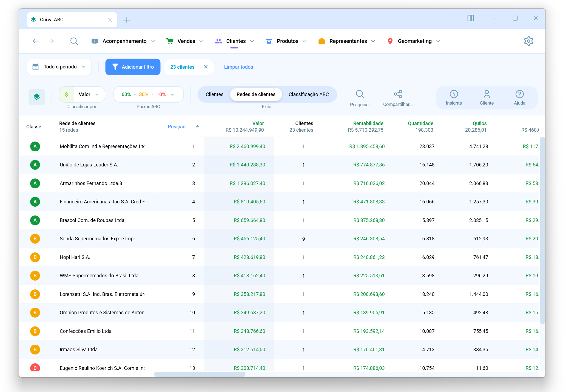Click the Sonda Supermercados Exp. e Imp. row
The width and height of the screenshot is (566, 392).
tap(279, 239)
